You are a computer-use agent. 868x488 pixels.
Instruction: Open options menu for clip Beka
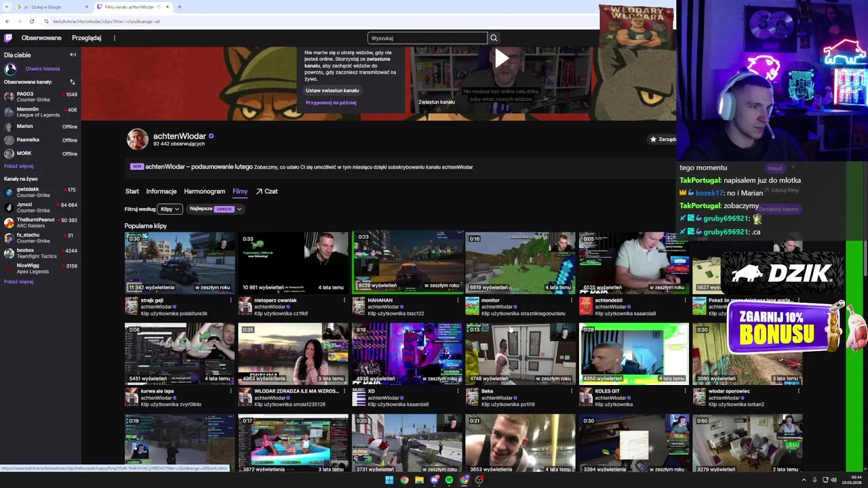pyautogui.click(x=571, y=391)
